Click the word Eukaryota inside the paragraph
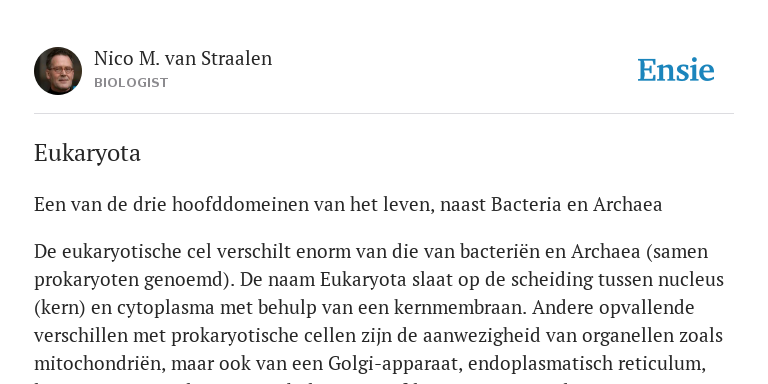Image resolution: width=768 pixels, height=384 pixels. coord(363,280)
